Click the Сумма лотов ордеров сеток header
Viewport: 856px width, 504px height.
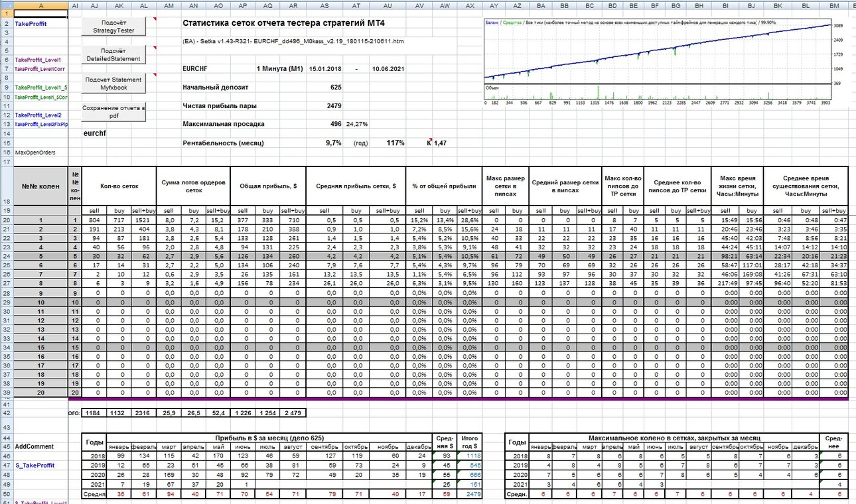click(x=194, y=186)
